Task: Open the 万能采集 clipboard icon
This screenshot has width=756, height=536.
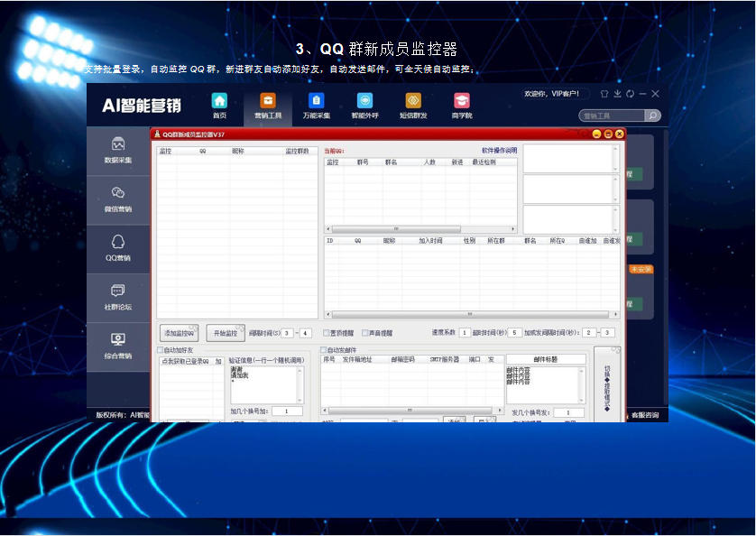Action: (x=317, y=101)
